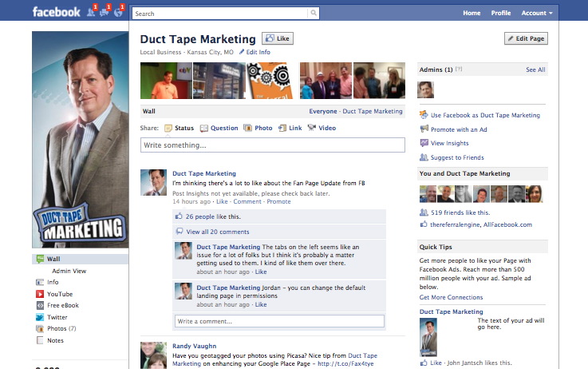The image size is (588, 369).
Task: Open the admin profile thumbnail
Action: pos(425,90)
